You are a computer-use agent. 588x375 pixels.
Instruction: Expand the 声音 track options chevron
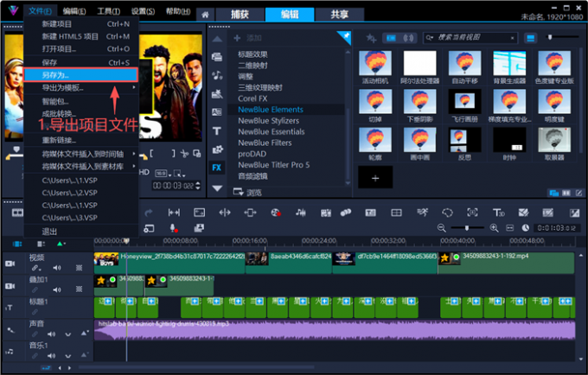[67, 334]
